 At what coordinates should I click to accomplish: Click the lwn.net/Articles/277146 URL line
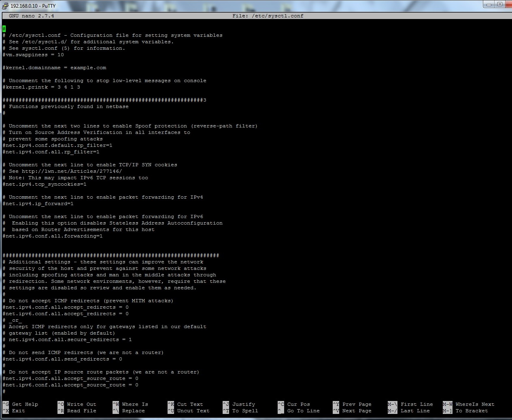(x=62, y=171)
